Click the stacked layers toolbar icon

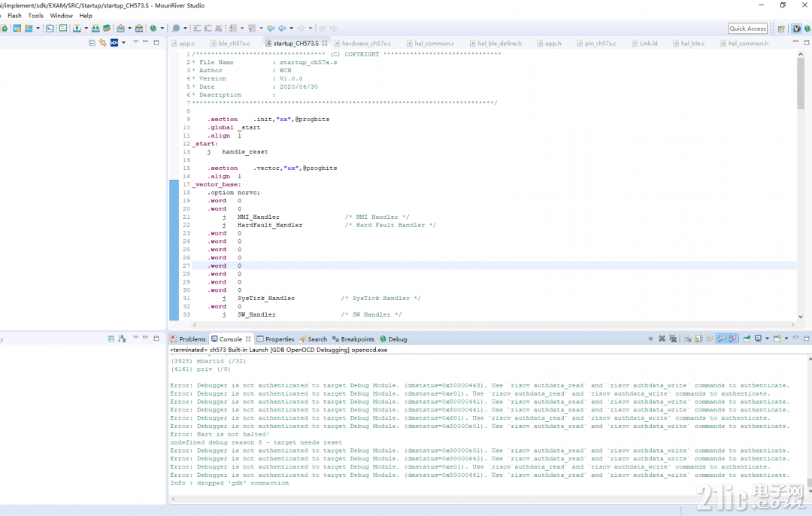106,29
